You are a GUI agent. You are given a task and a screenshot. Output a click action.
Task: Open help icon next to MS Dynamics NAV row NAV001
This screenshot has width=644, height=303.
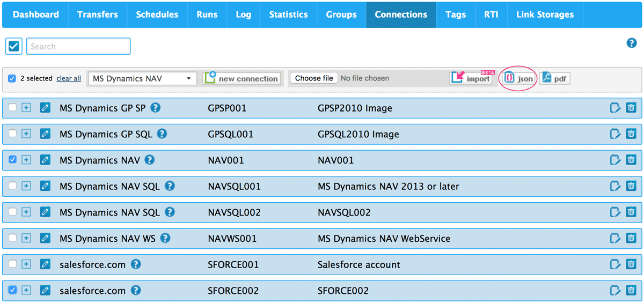point(150,160)
